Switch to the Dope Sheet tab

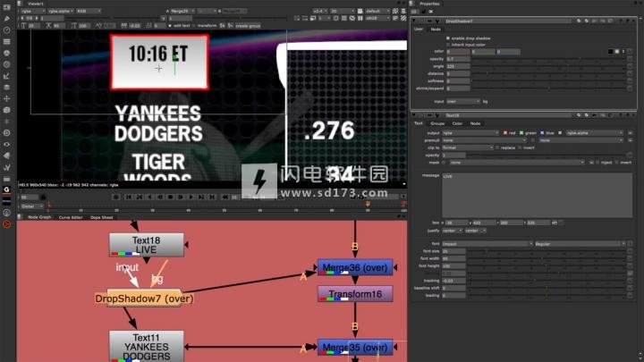pos(101,217)
